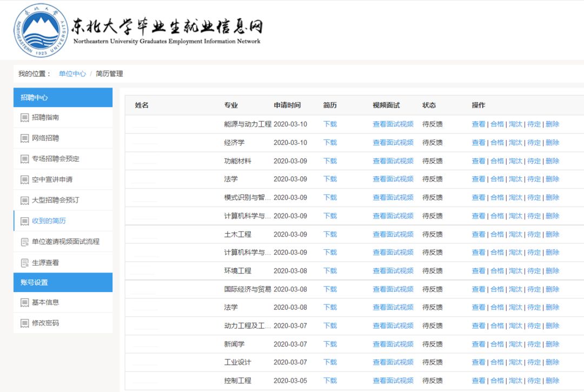The width and height of the screenshot is (584, 392).
Task: Click the 基本信息 icon under 账号设置
Action: [x=24, y=303]
